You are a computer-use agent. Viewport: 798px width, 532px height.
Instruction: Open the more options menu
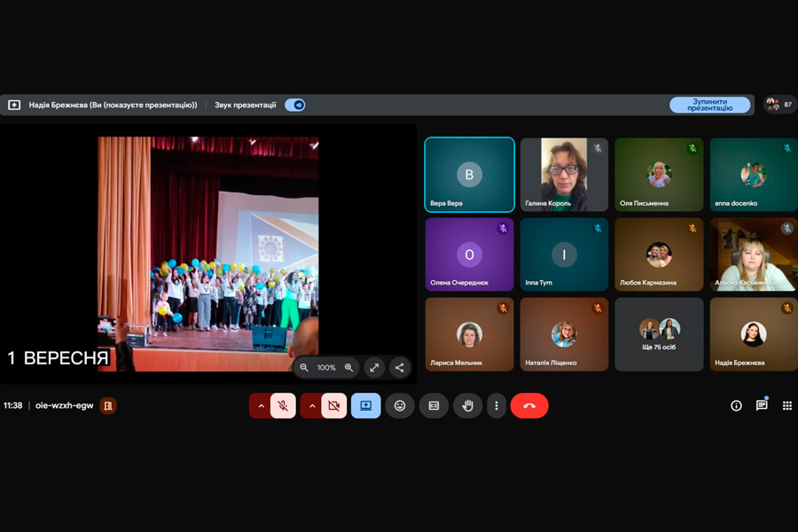click(497, 406)
